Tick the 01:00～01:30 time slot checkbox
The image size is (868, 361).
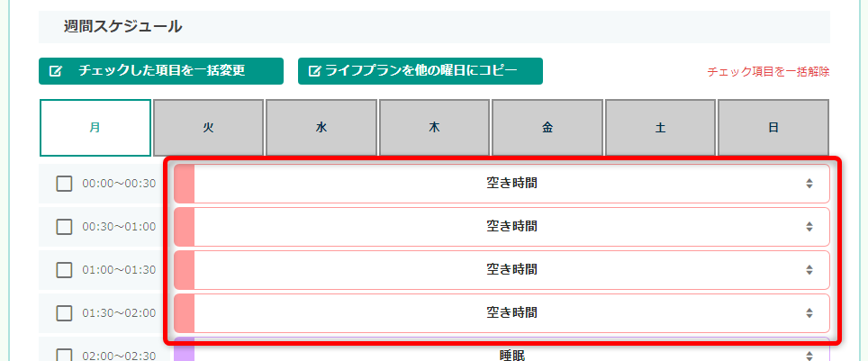point(64,270)
